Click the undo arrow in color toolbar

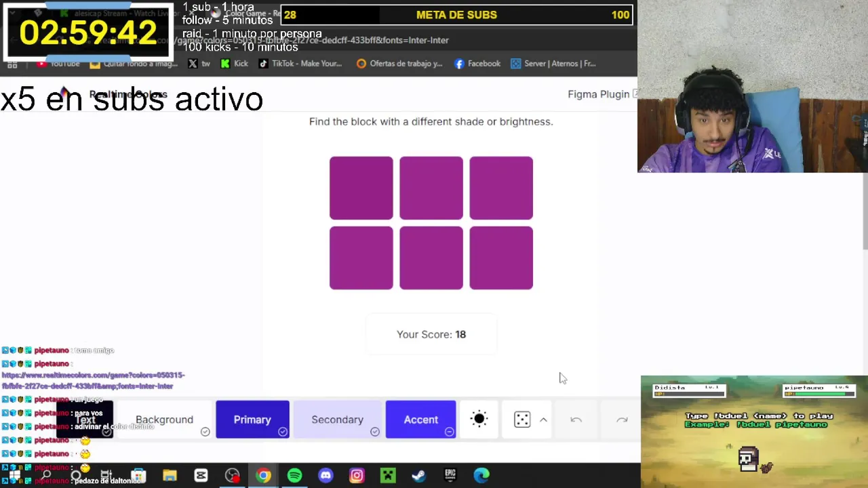[576, 420]
